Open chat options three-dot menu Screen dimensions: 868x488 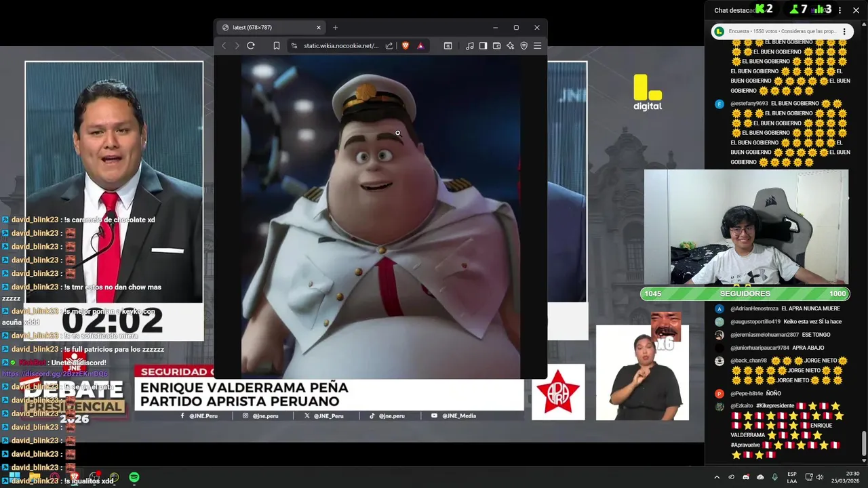pos(840,10)
